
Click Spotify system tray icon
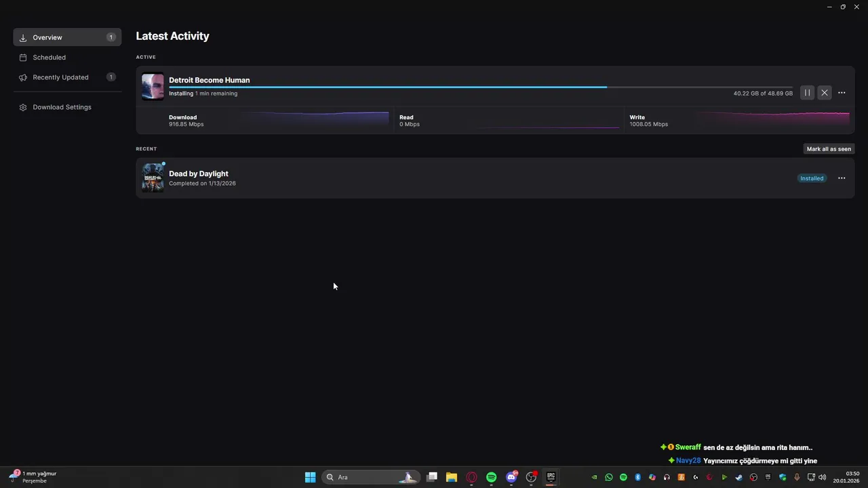click(623, 477)
